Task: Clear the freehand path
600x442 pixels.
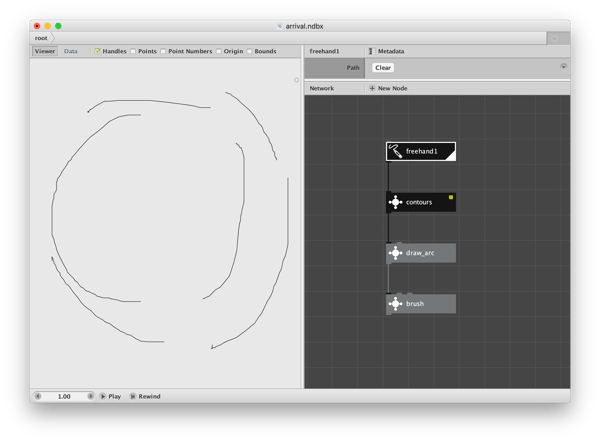Action: pyautogui.click(x=383, y=68)
